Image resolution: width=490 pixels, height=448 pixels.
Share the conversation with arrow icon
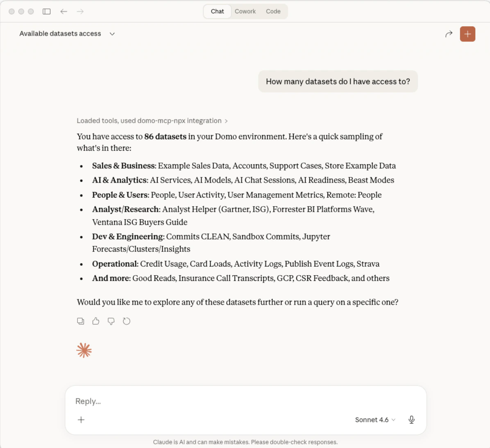(x=449, y=34)
